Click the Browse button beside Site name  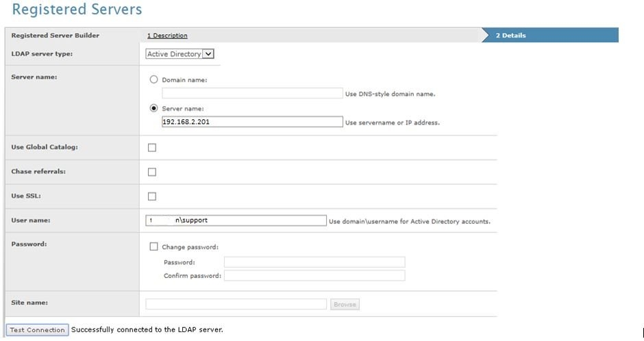(x=345, y=304)
